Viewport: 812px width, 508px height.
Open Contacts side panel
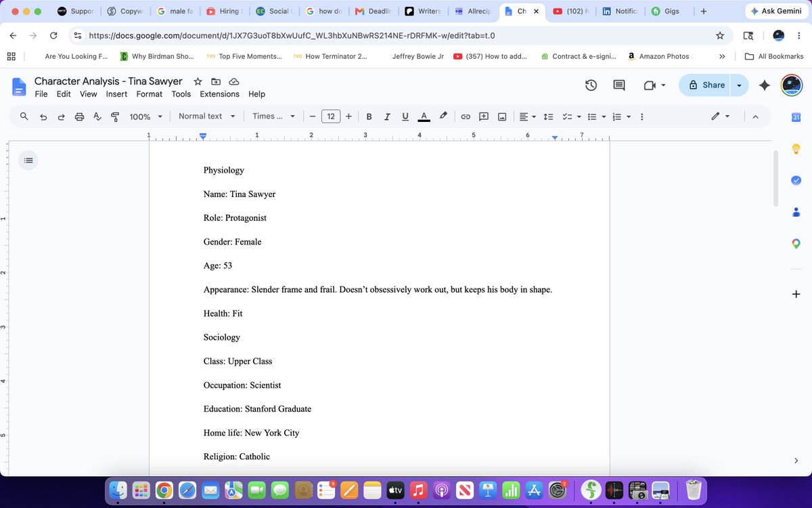point(796,212)
